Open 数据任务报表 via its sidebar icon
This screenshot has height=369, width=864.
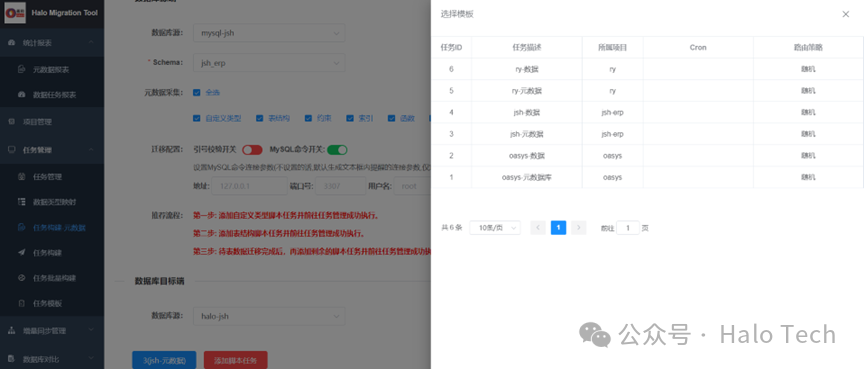[21, 95]
